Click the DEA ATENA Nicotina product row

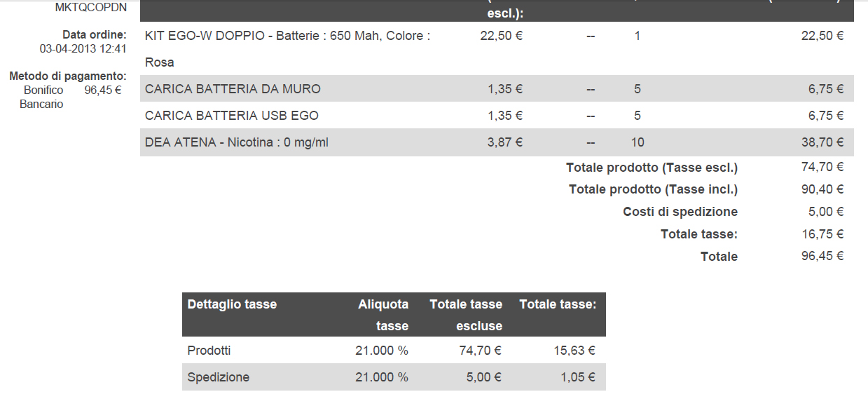coord(497,142)
